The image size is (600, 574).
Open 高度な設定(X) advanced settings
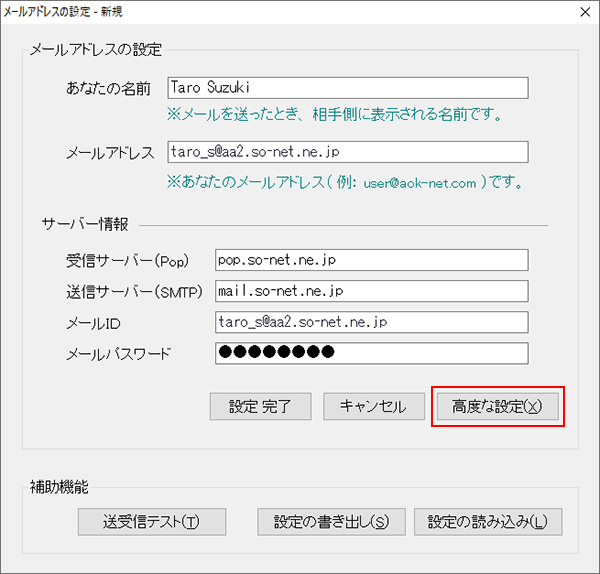497,407
